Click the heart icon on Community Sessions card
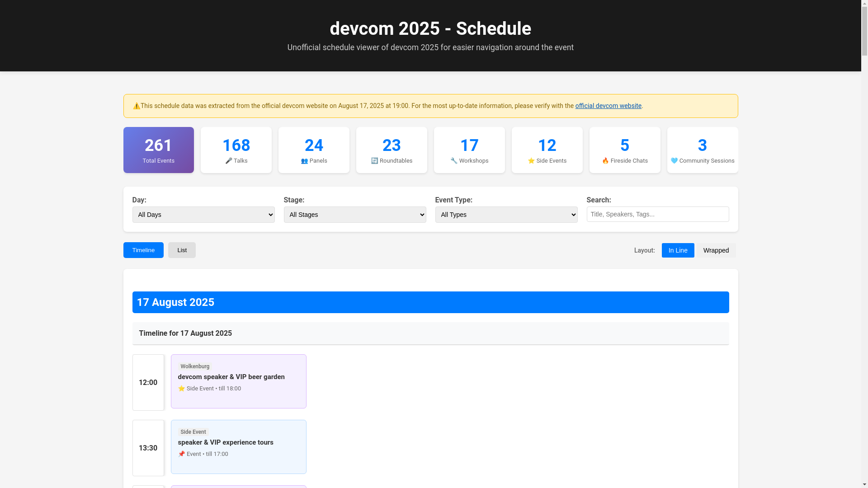 (674, 161)
